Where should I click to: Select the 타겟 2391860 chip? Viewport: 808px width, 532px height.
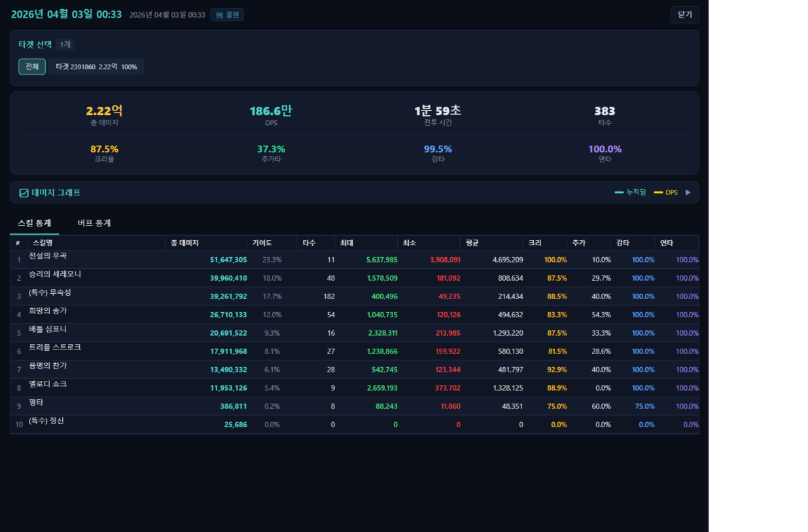[x=96, y=67]
